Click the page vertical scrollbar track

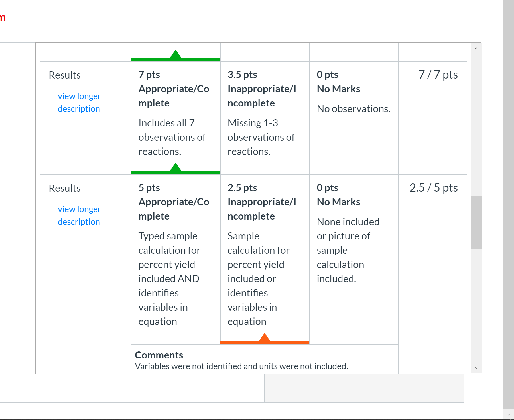509,205
